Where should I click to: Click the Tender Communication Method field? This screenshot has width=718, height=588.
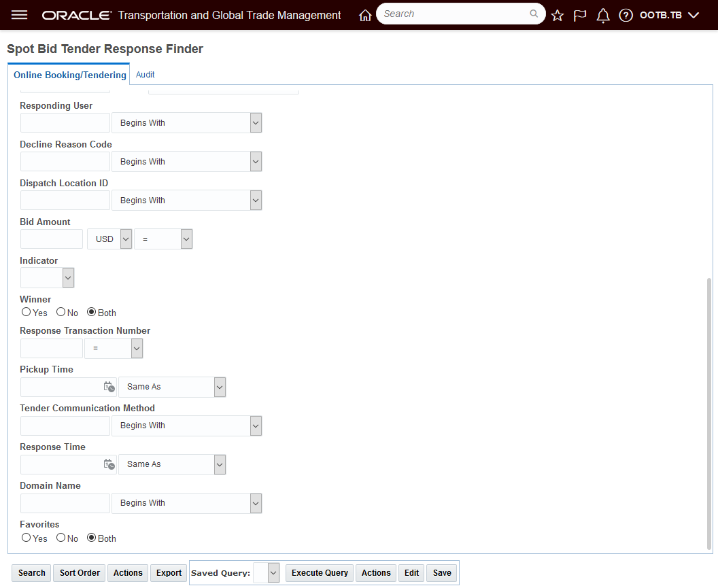65,426
